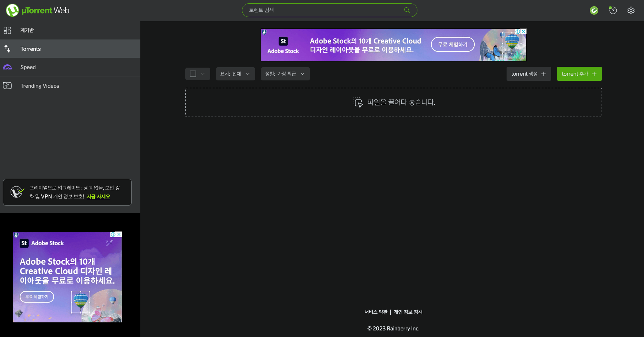Click the sidebar Adobe Stock St logo
Image resolution: width=644 pixels, height=337 pixels.
tap(24, 243)
